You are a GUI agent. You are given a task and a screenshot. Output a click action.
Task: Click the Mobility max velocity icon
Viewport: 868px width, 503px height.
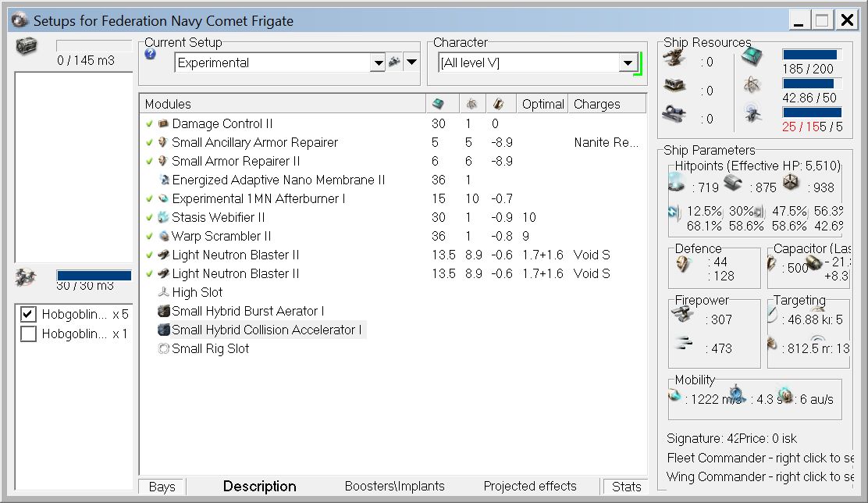674,395
